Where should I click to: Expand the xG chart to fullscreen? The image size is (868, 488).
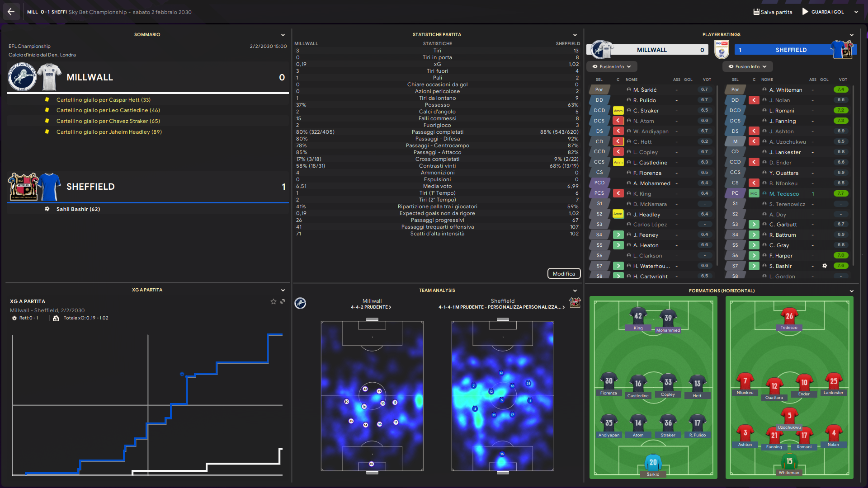pos(283,301)
